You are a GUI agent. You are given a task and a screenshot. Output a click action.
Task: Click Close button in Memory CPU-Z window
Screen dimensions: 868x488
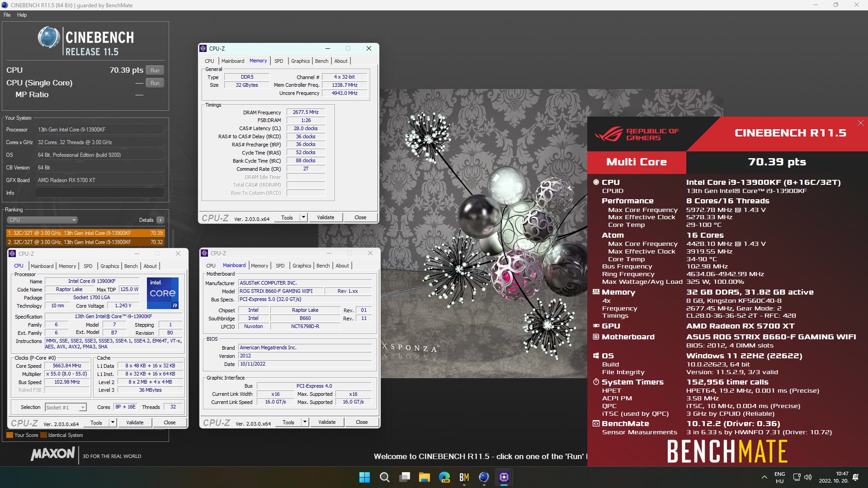(360, 217)
